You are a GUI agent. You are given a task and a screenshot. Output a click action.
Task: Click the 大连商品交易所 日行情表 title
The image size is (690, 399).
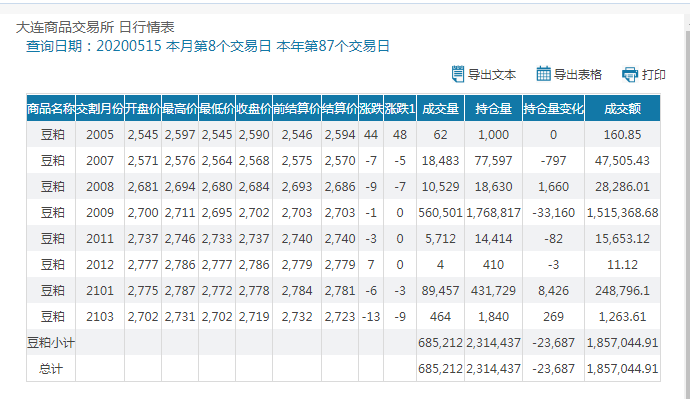tap(95, 27)
